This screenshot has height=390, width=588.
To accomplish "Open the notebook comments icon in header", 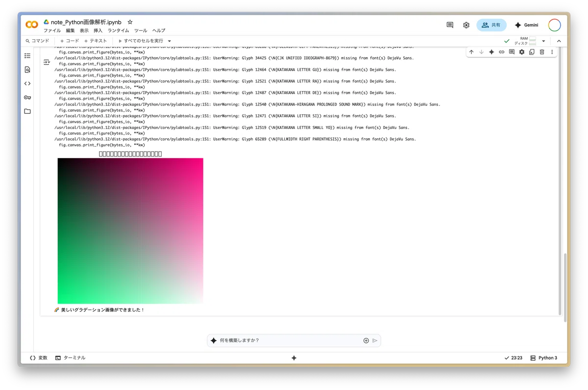I will click(x=450, y=25).
